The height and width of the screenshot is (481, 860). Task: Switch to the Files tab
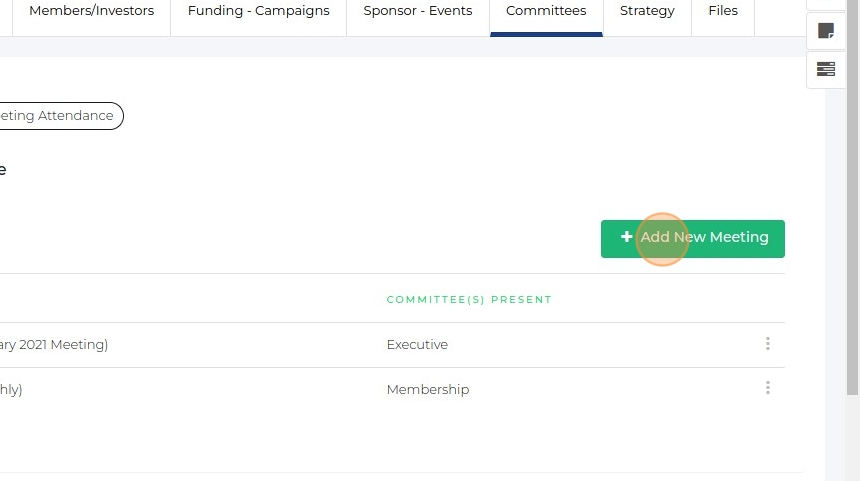pos(723,11)
